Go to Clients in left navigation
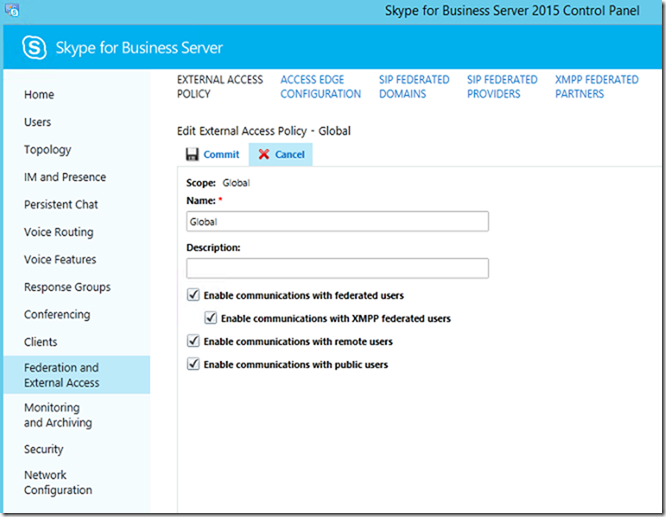The width and height of the screenshot is (666, 517). click(x=40, y=342)
